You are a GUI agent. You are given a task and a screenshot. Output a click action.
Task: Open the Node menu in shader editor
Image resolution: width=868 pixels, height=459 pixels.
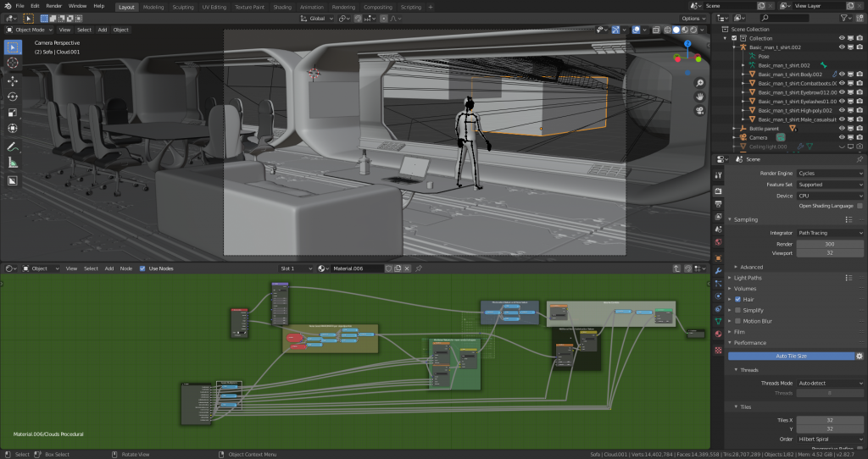126,268
